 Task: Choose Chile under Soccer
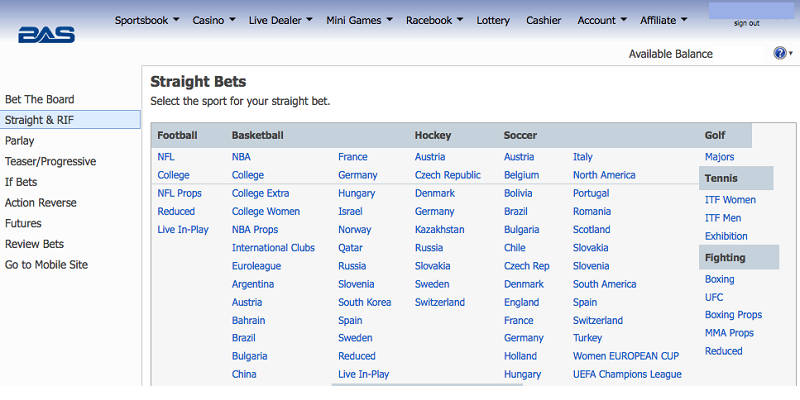(x=514, y=248)
